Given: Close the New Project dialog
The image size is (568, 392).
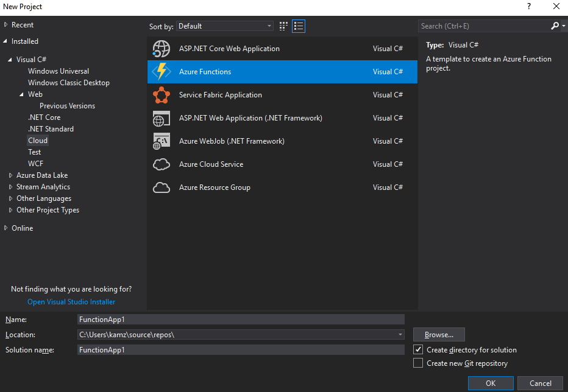Looking at the screenshot, I should coord(556,7).
